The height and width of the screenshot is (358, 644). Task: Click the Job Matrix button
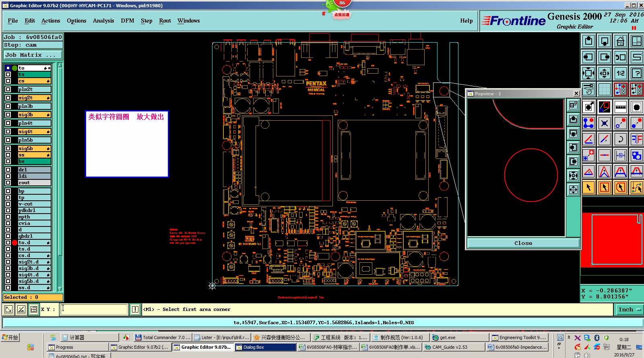tap(33, 55)
